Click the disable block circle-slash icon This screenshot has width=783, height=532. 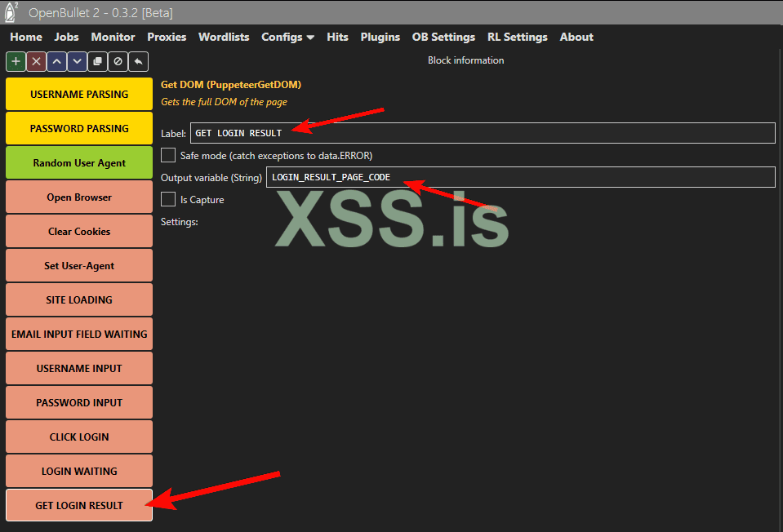point(118,62)
